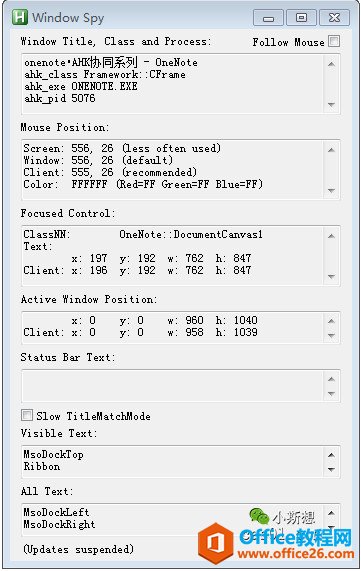
Task: Minimize the Window Spy window
Action: (x=268, y=18)
